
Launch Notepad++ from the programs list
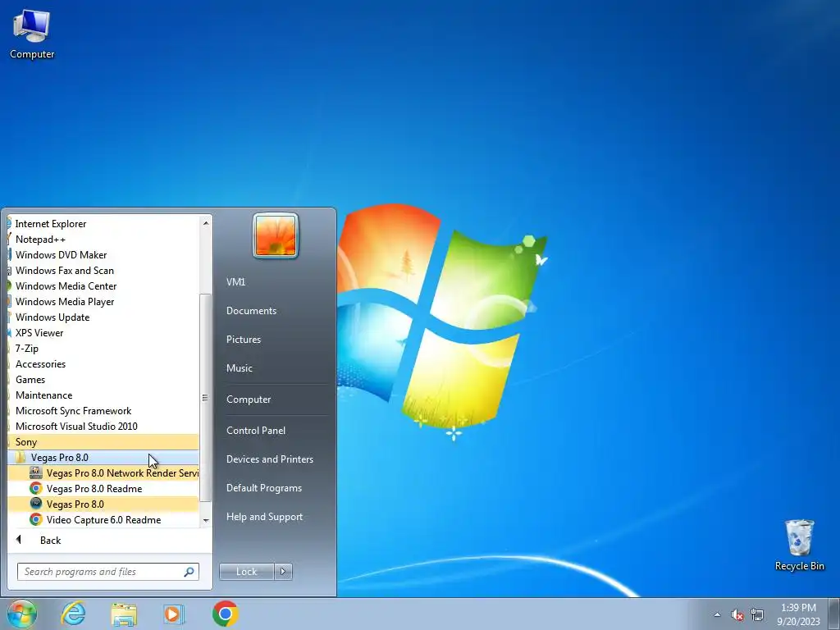click(x=103, y=240)
